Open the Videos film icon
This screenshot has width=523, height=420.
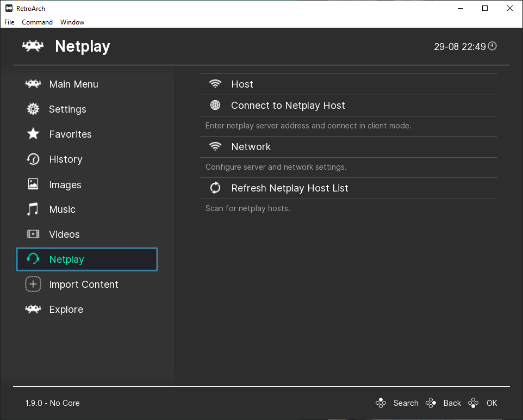point(33,234)
